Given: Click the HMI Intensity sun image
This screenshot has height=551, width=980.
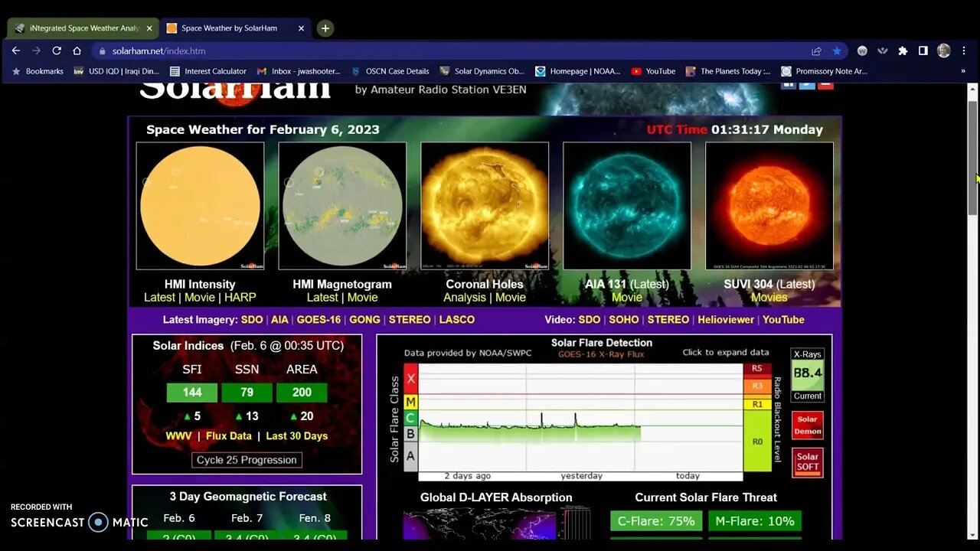Looking at the screenshot, I should tap(200, 206).
